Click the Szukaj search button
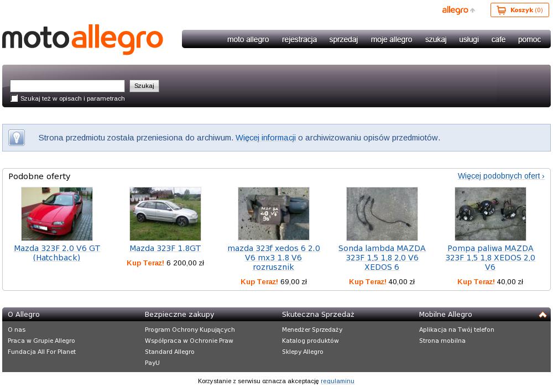This screenshot has height=392, width=553. (x=144, y=86)
